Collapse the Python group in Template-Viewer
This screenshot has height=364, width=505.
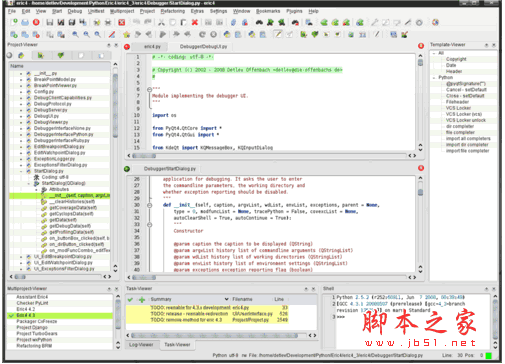point(434,78)
